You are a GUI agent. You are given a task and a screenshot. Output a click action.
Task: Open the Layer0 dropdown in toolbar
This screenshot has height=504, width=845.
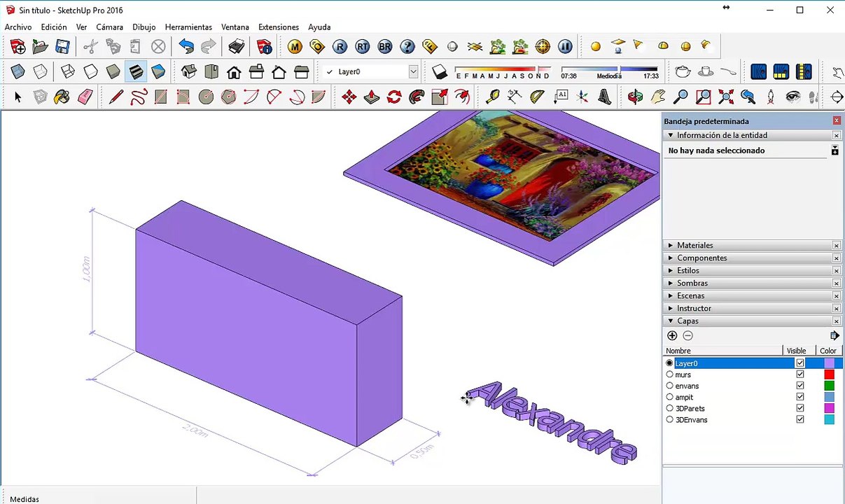(x=413, y=71)
